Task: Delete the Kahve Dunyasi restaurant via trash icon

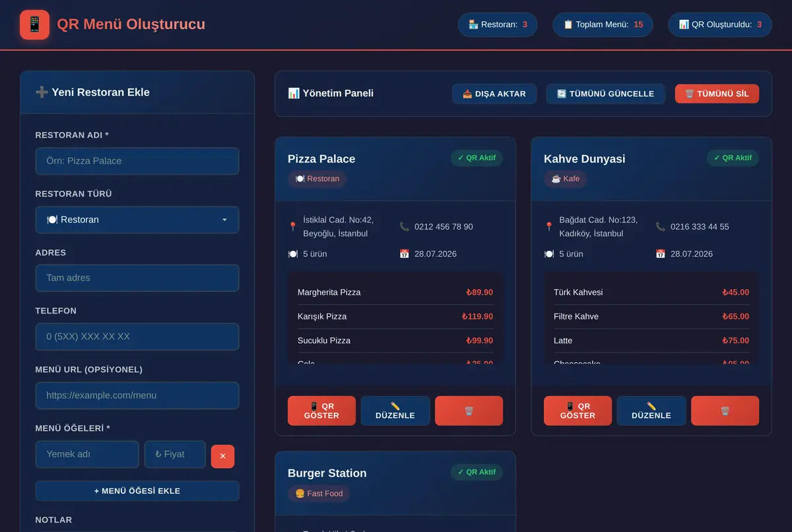Action: [725, 411]
